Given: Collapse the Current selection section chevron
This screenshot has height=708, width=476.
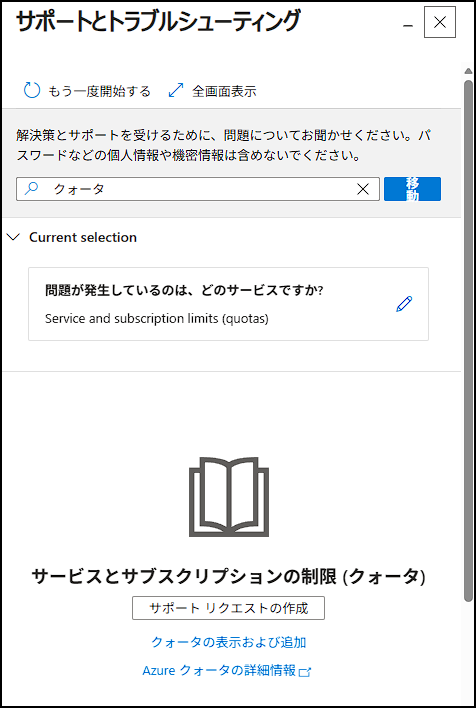Looking at the screenshot, I should (x=14, y=237).
